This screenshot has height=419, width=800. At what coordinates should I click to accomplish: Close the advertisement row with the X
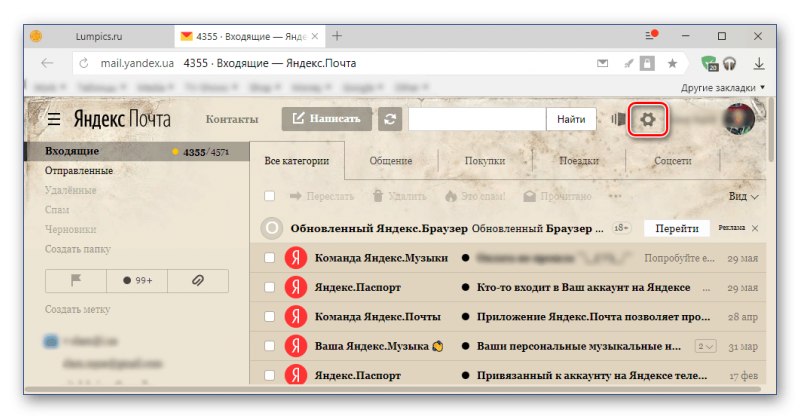(x=755, y=228)
